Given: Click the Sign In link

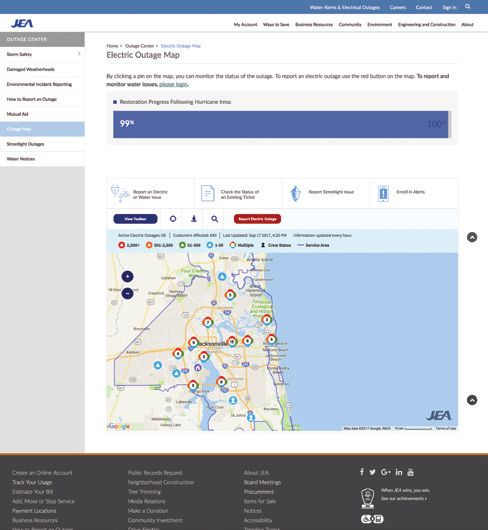Looking at the screenshot, I should point(449,7).
